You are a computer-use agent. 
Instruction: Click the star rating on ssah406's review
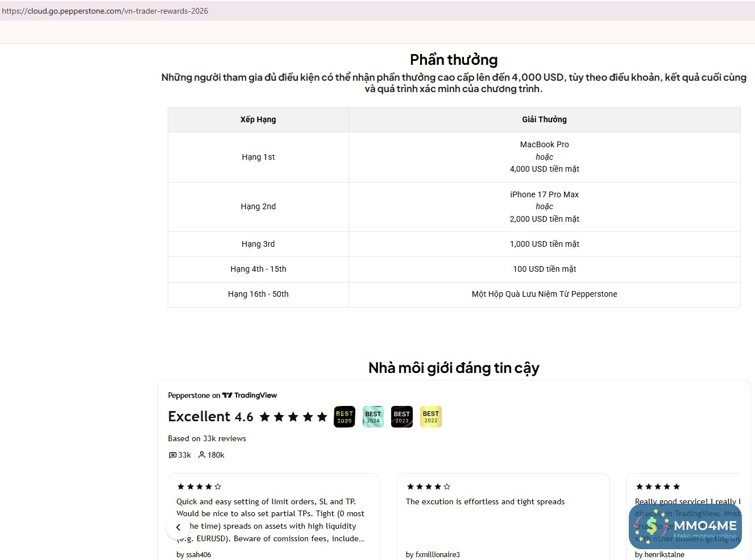click(x=199, y=487)
